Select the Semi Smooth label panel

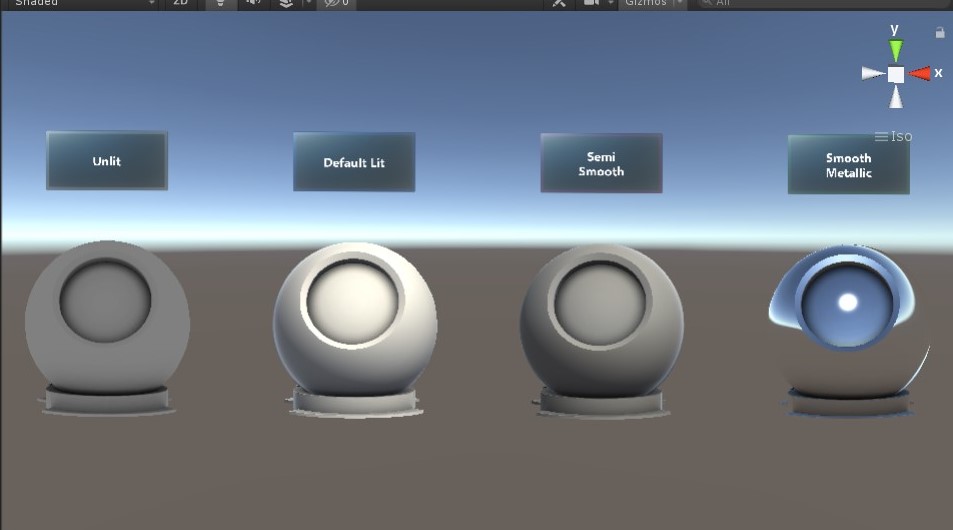[602, 163]
